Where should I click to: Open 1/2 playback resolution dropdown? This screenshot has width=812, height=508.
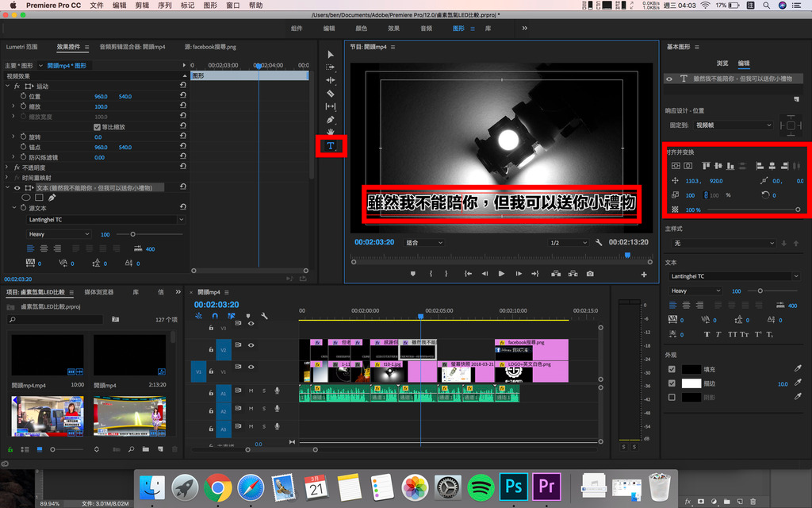[568, 243]
